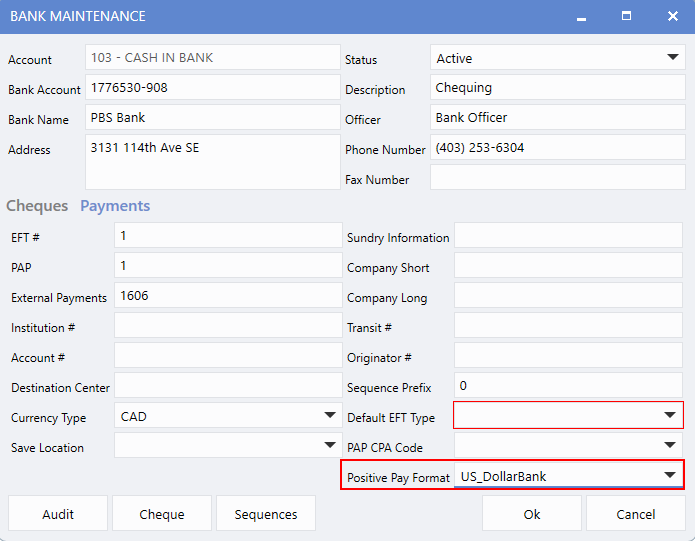Focus the Bank Name field

213,118
